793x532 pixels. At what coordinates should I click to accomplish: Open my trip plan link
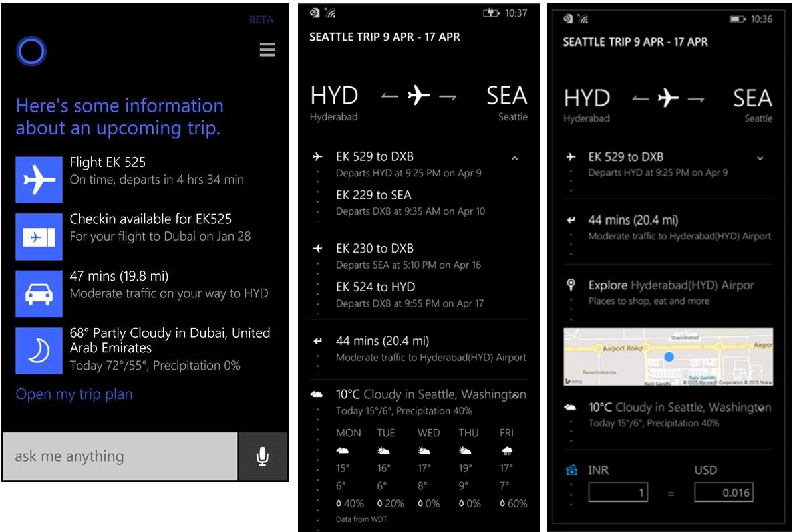[75, 394]
